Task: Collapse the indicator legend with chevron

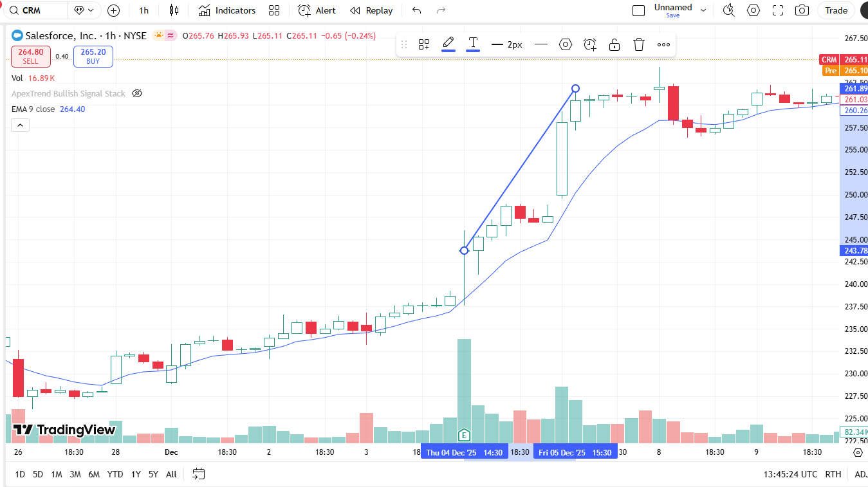Action: click(x=20, y=125)
